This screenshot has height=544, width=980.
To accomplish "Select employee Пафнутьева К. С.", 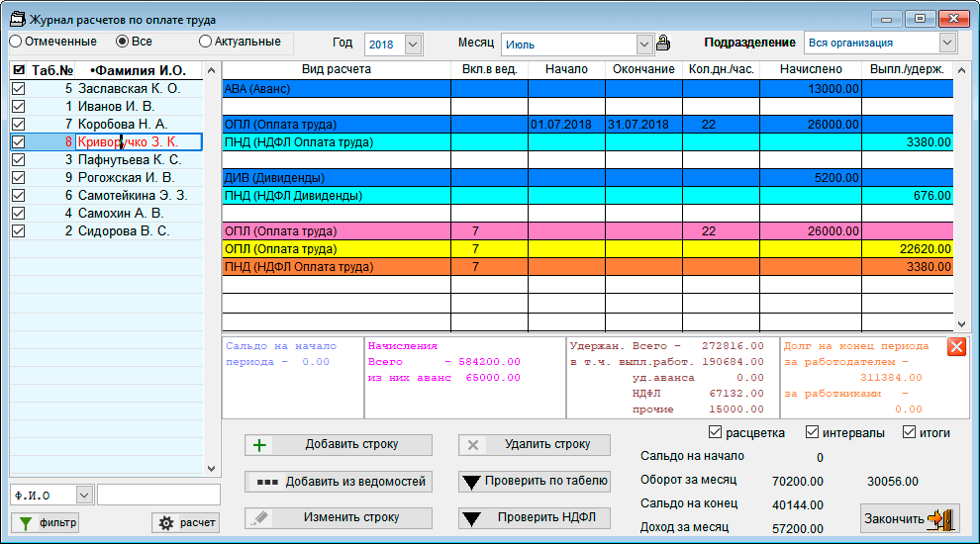I will click(x=130, y=160).
